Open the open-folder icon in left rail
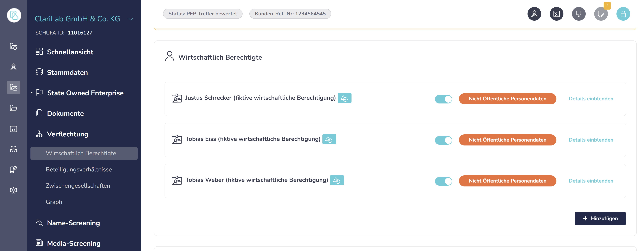This screenshot has height=251, width=644. tap(14, 108)
